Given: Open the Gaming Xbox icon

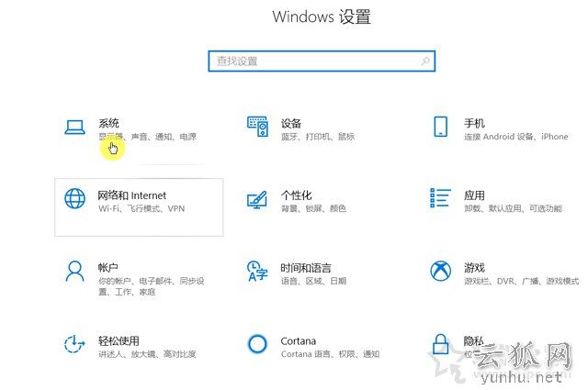Looking at the screenshot, I should pos(441,271).
